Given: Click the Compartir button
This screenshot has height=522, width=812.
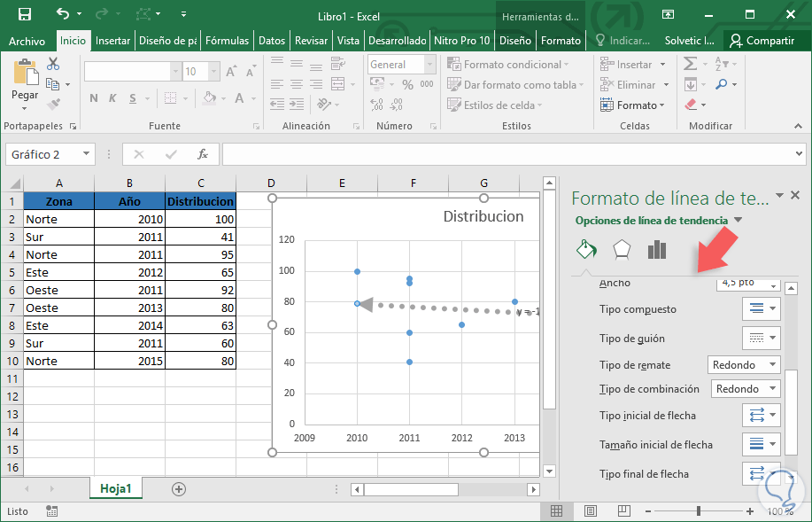Looking at the screenshot, I should click(763, 41).
